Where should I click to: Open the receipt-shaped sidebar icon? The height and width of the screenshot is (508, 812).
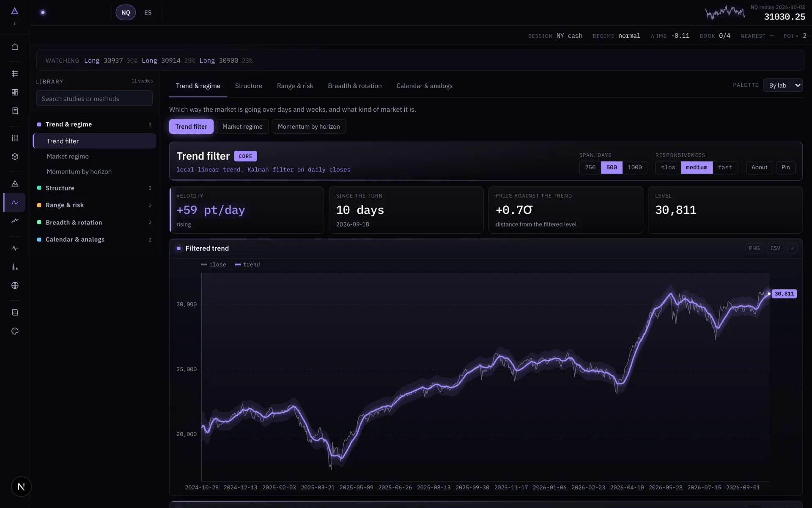click(15, 111)
